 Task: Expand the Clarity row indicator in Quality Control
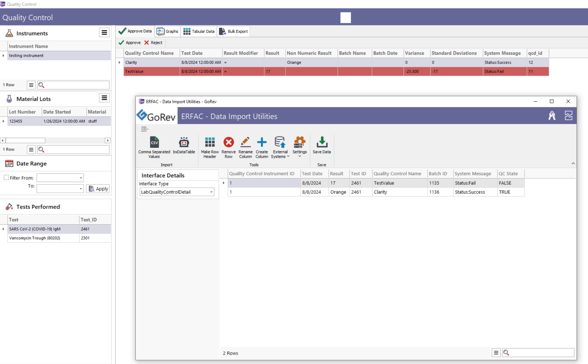(x=119, y=62)
